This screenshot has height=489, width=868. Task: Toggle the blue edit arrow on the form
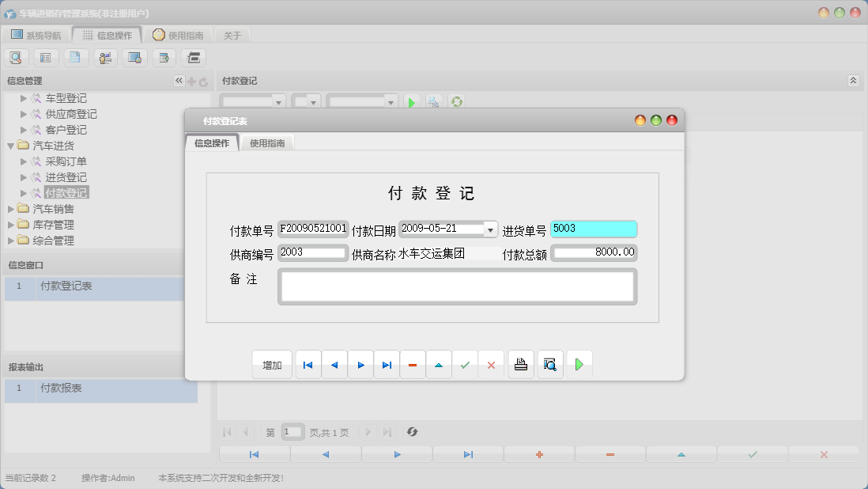click(439, 364)
